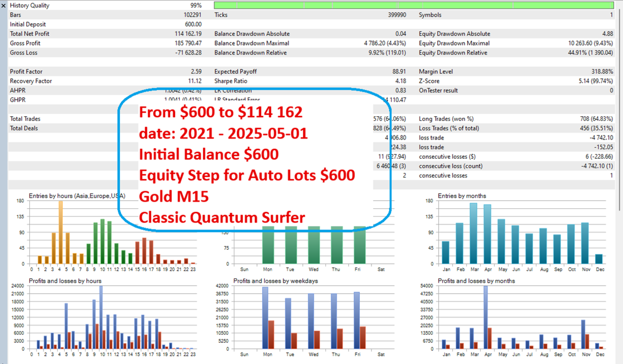The image size is (623, 364).
Task: Click the net profit value 114 162.19
Action: click(x=188, y=34)
